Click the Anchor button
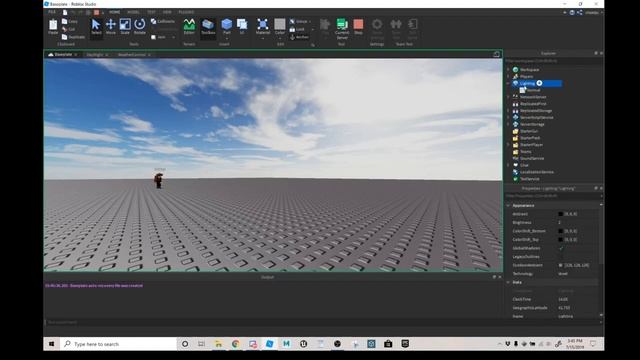The height and width of the screenshot is (360, 640). point(299,37)
